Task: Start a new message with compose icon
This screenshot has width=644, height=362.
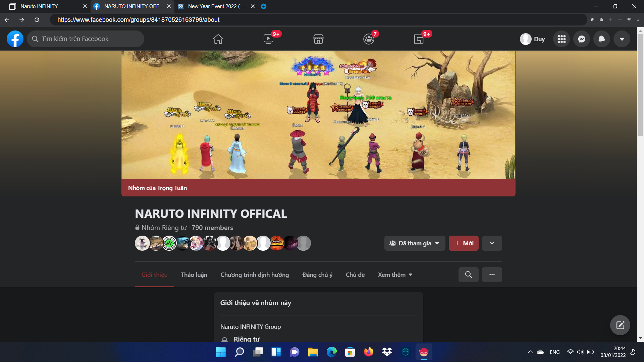Action: pos(620,325)
